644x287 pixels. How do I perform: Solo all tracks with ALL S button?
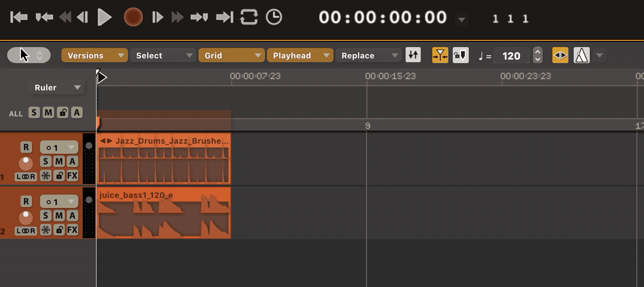34,112
